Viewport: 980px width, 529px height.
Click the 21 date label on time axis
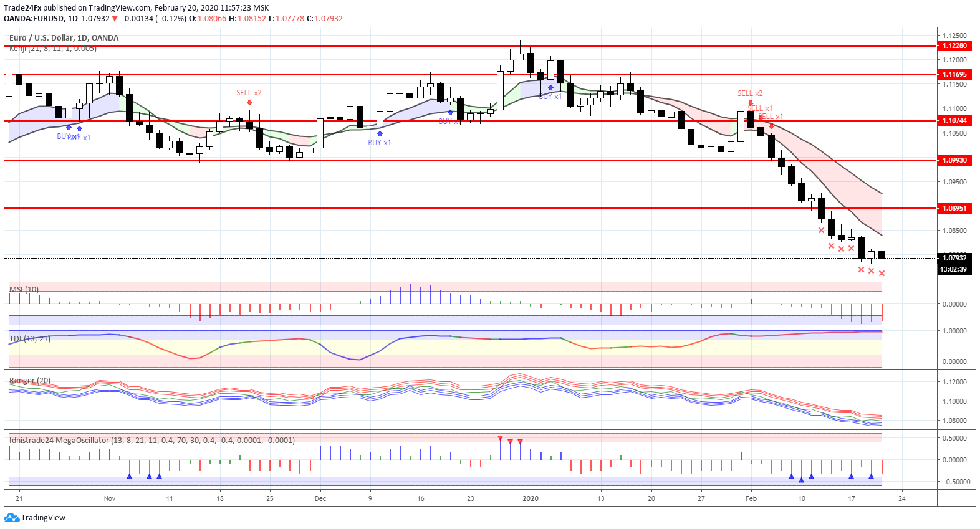click(x=19, y=498)
